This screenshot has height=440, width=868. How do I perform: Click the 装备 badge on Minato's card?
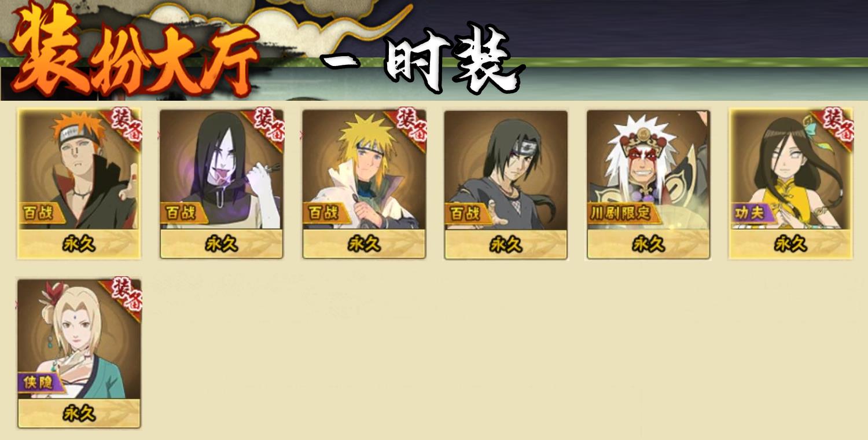tap(409, 126)
